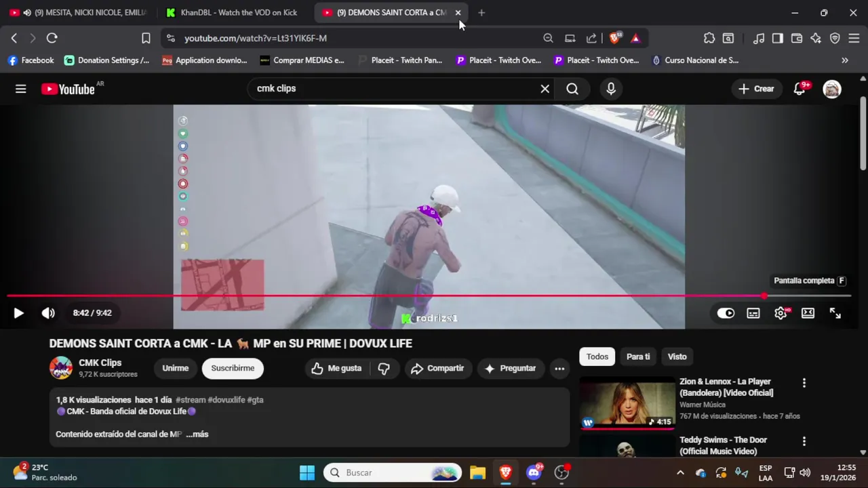Click the address bar URL

[256, 39]
